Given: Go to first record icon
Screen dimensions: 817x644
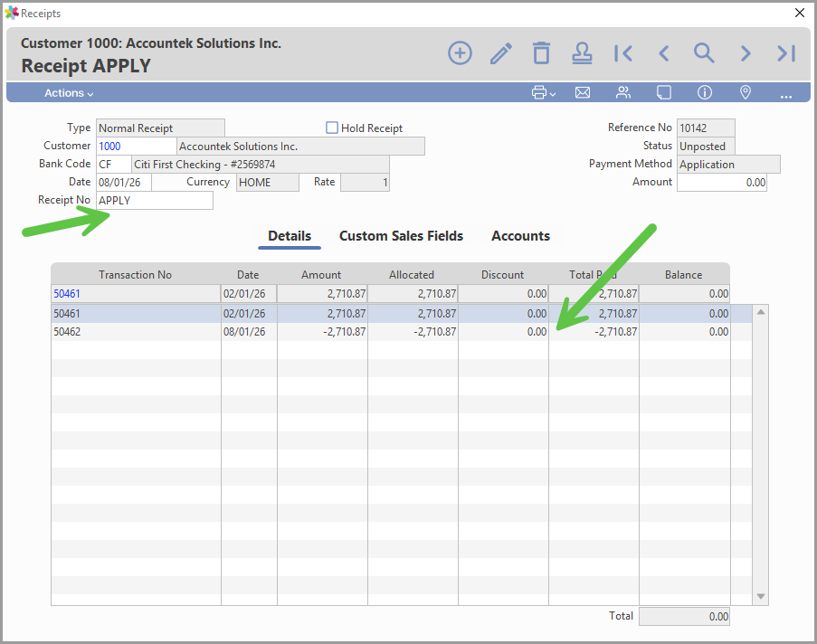Looking at the screenshot, I should coord(622,53).
